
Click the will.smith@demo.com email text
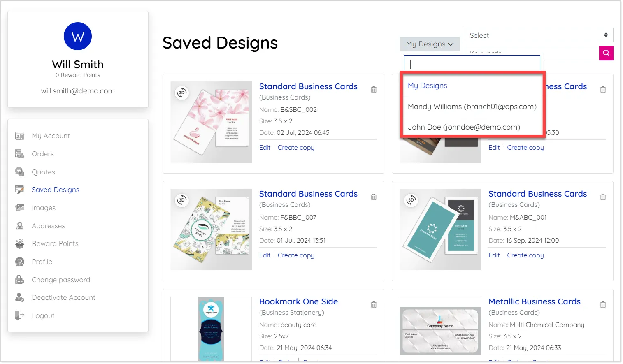[x=78, y=91]
